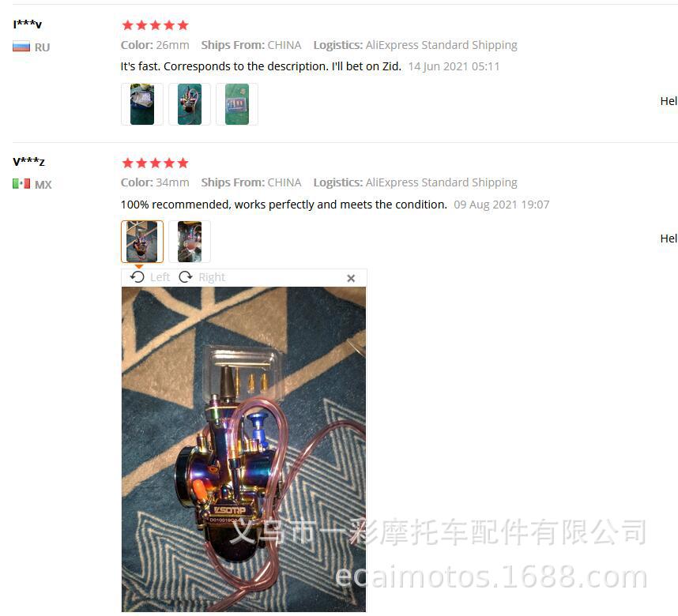Click reviewer name V***z
This screenshot has width=678, height=616.
click(x=28, y=162)
